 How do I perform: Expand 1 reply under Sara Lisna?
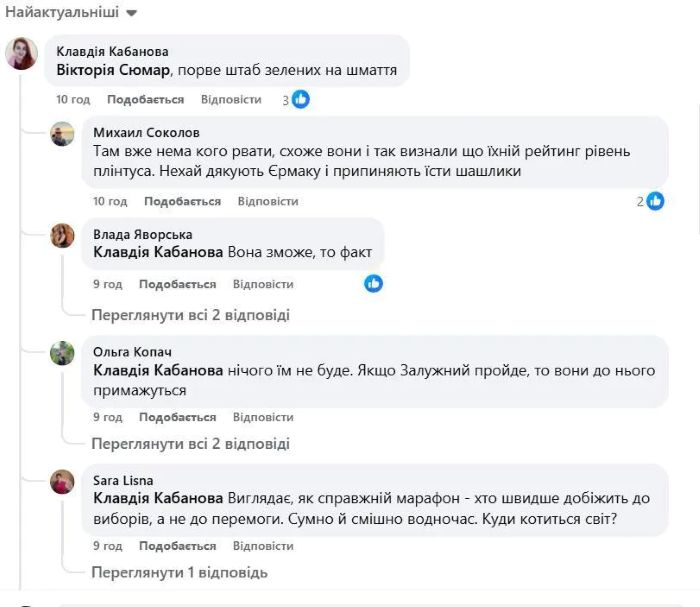[179, 573]
